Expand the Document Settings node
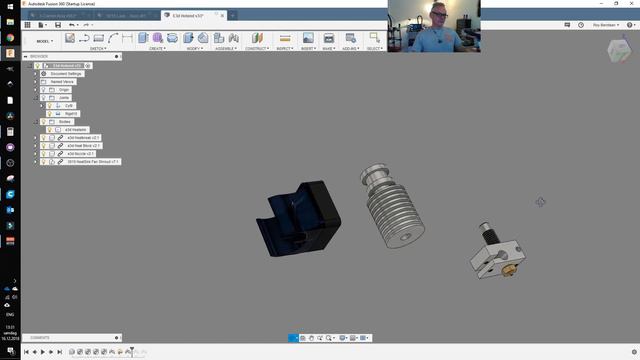640x360 pixels. [x=36, y=74]
